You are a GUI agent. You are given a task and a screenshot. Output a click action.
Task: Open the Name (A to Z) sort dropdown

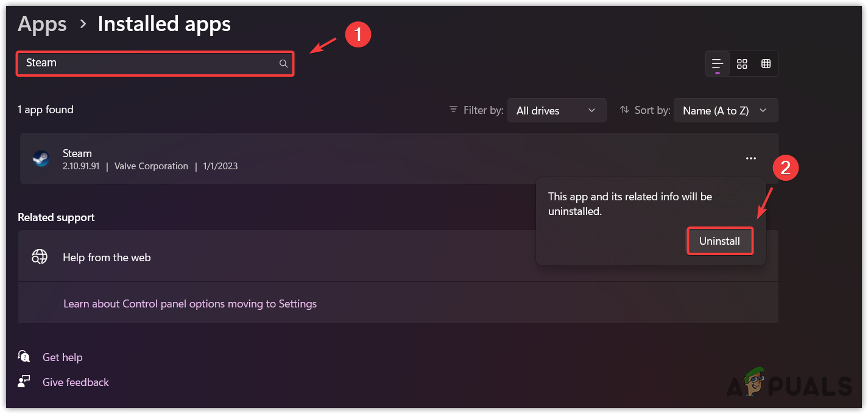pos(725,110)
